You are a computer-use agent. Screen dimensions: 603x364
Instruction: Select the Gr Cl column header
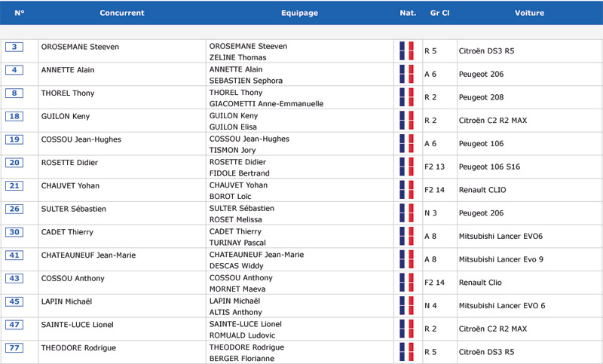pos(439,13)
